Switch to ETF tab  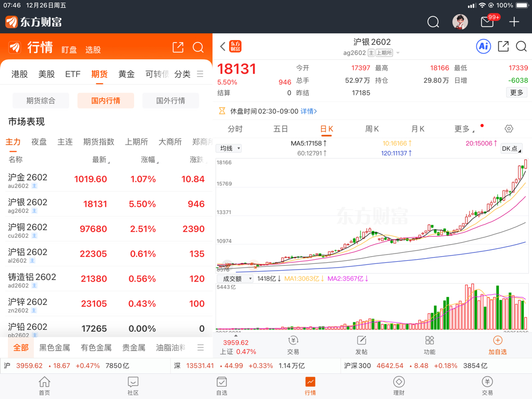73,74
